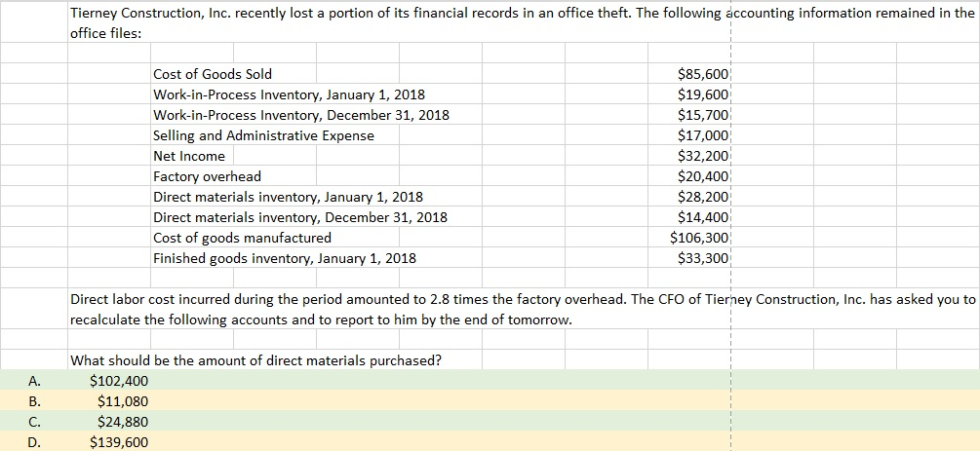
Task: Click the Factory overhead label cell
Action: tap(207, 176)
